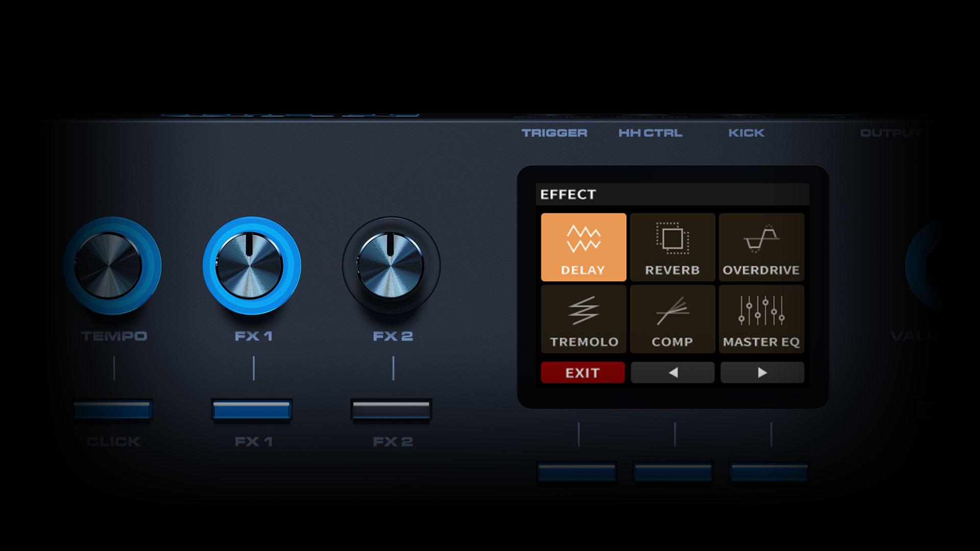Image resolution: width=980 pixels, height=551 pixels.
Task: Click the FX 2 knob
Action: click(390, 265)
